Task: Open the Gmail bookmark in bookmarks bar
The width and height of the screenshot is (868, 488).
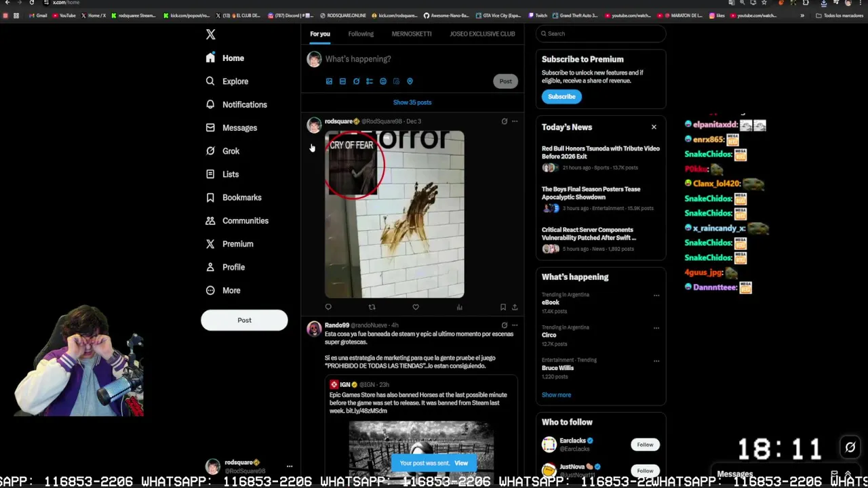Action: pos(38,16)
